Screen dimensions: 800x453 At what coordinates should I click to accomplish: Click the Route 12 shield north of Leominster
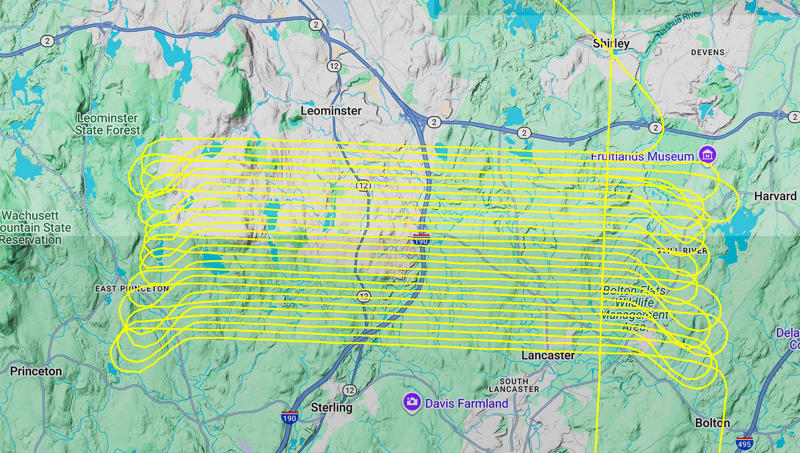pyautogui.click(x=334, y=66)
